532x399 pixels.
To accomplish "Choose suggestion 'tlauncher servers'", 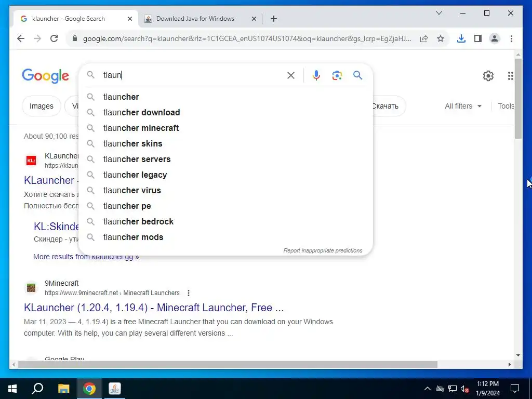I will coord(225,159).
